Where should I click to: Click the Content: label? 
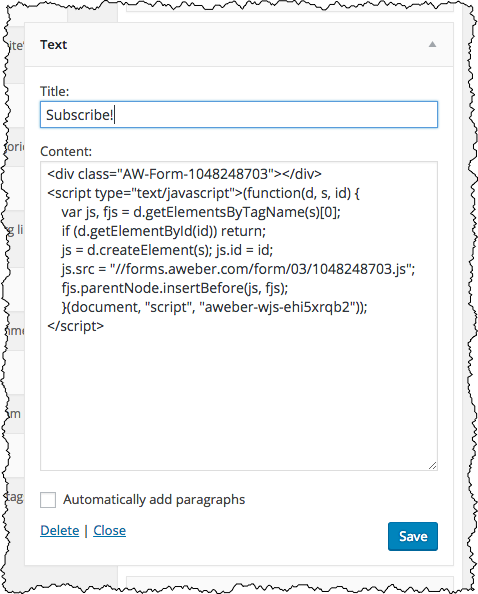tap(66, 152)
